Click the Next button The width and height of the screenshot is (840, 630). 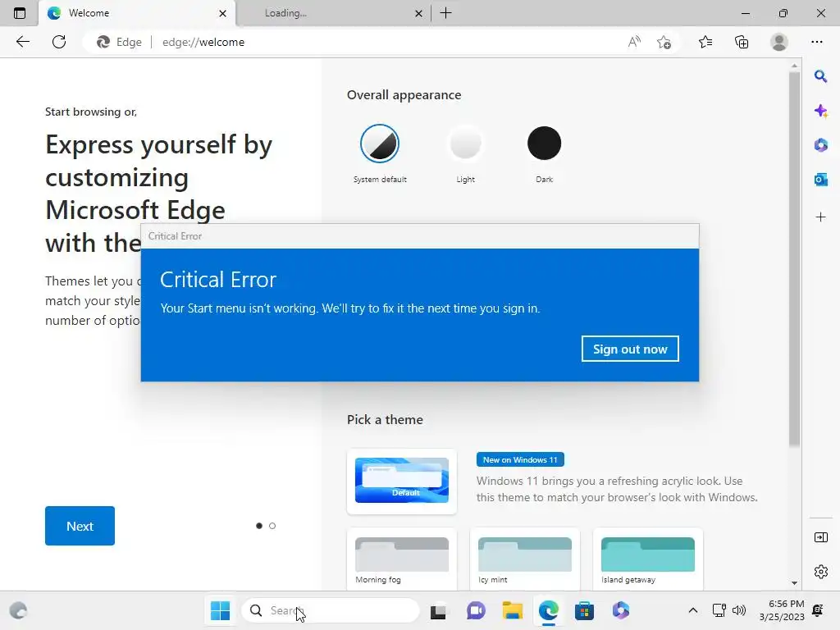(80, 526)
